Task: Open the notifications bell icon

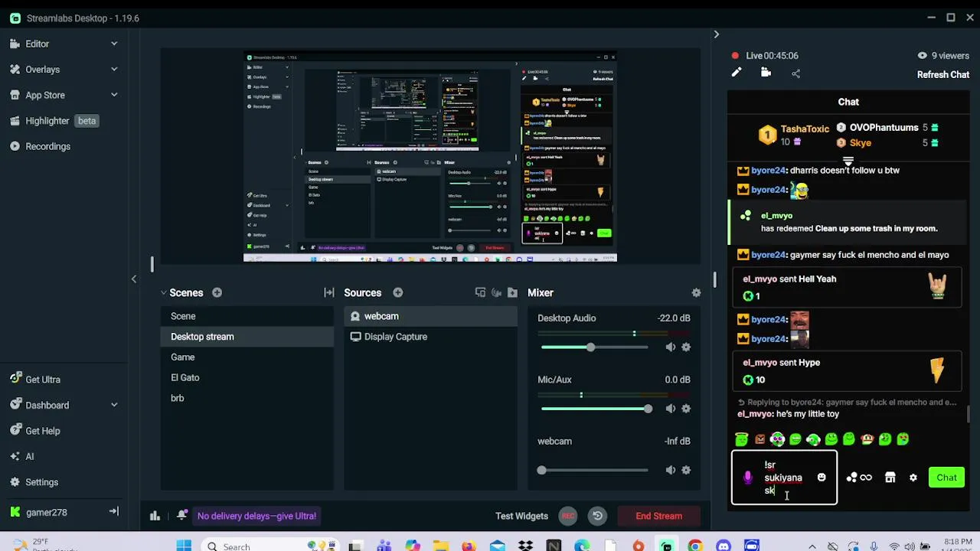Action: tap(181, 516)
